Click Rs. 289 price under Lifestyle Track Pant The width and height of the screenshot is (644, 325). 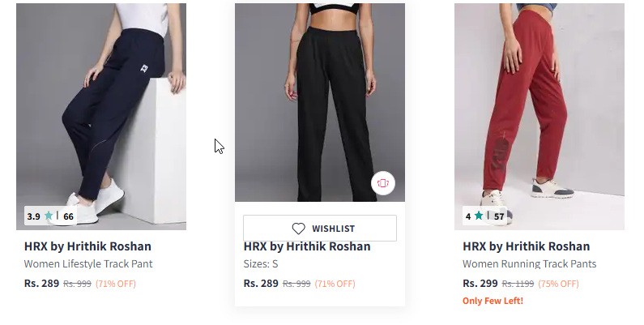tap(41, 284)
